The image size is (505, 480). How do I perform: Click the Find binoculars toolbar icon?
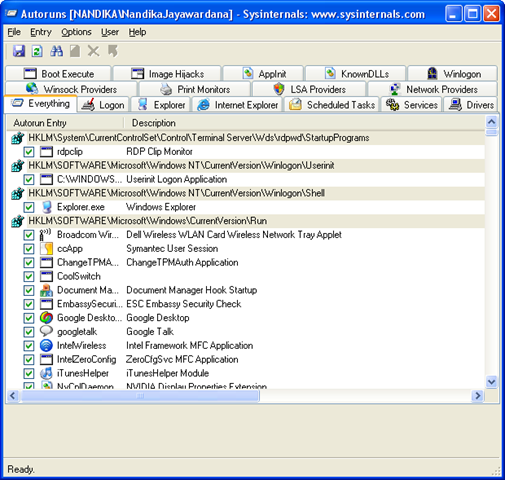click(56, 51)
